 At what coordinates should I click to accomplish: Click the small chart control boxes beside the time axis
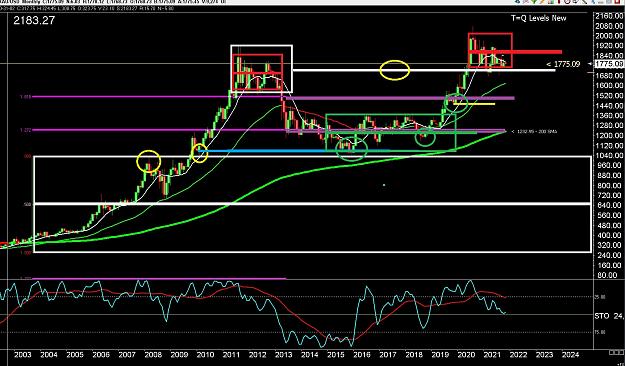coord(617,352)
